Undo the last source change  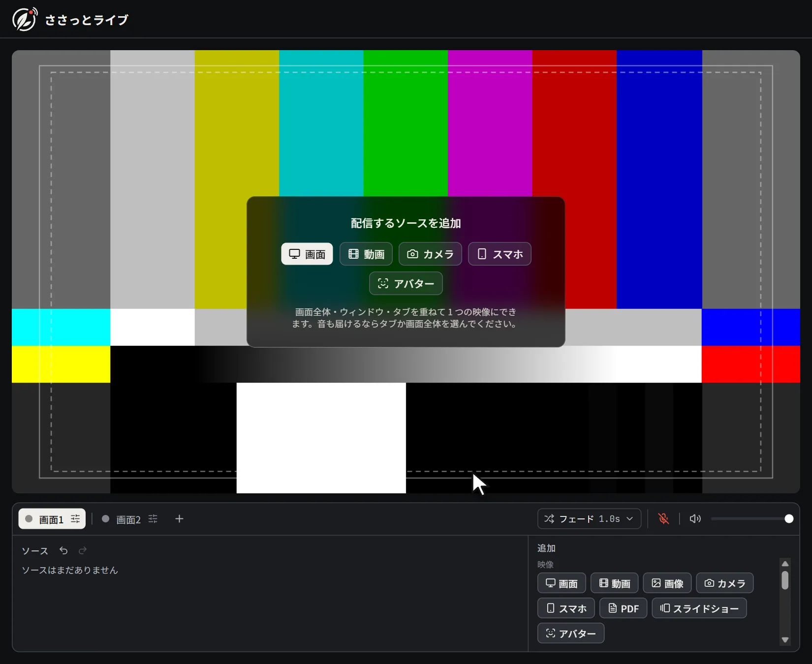coord(63,550)
